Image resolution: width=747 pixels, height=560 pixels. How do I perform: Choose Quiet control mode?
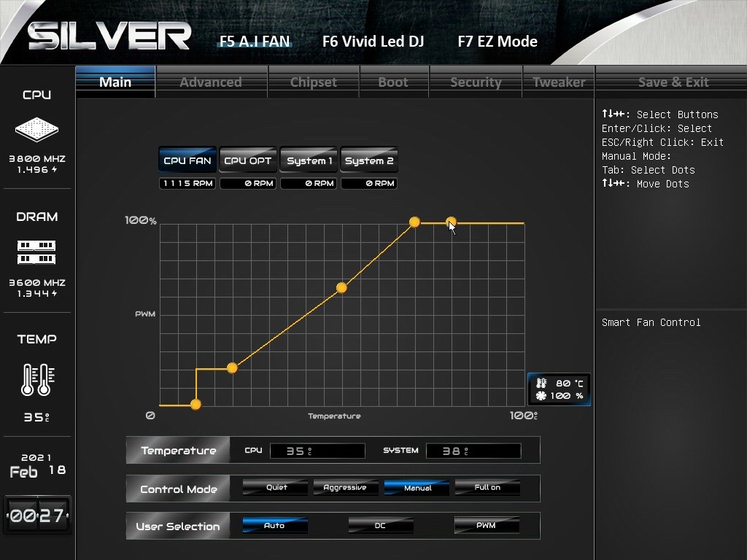275,488
